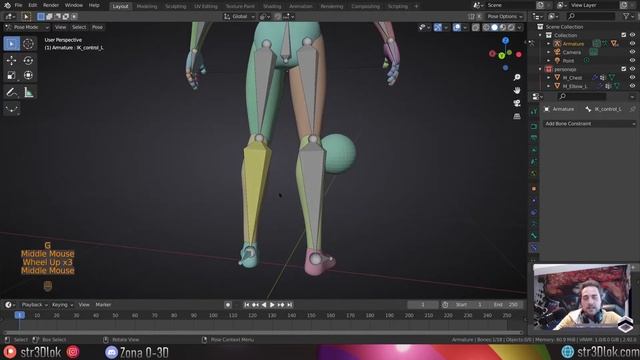Expand the M_Chest tree item

pos(549,78)
